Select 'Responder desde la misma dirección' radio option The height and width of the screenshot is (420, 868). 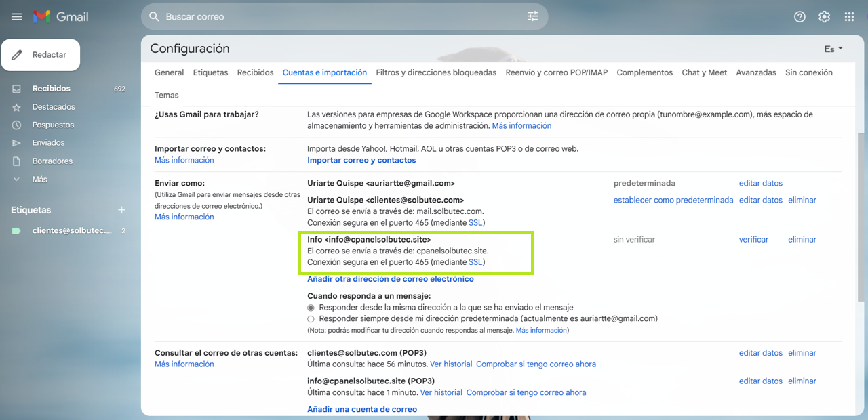coord(311,307)
